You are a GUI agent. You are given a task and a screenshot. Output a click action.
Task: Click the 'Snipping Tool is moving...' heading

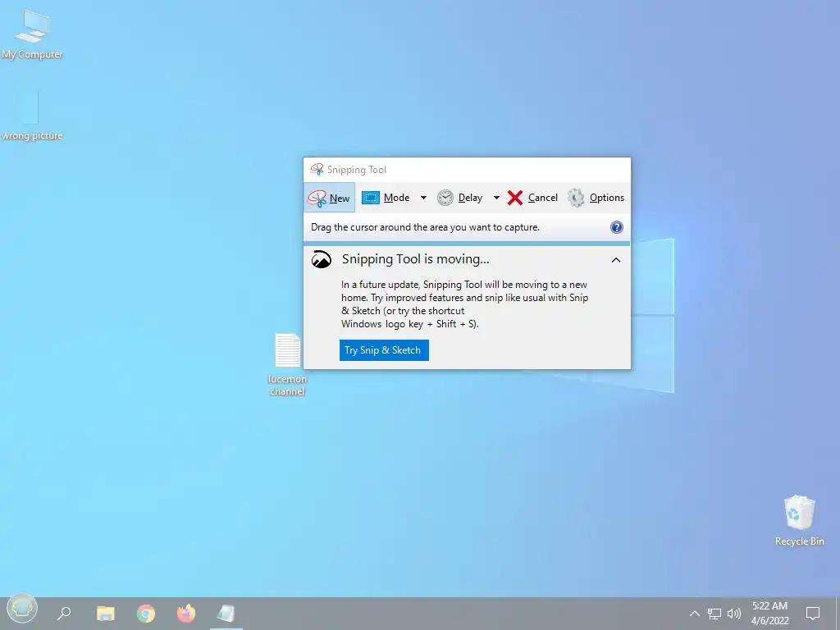click(416, 259)
